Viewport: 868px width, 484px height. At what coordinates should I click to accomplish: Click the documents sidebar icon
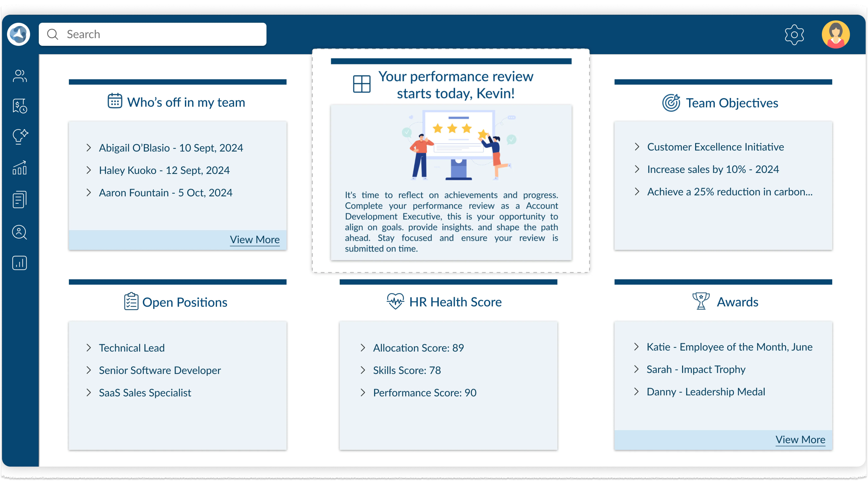pos(20,200)
